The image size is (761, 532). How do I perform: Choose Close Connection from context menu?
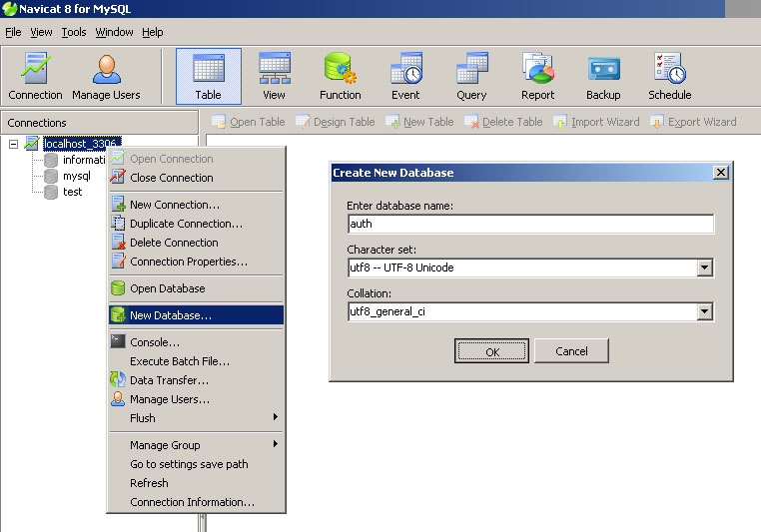click(197, 178)
